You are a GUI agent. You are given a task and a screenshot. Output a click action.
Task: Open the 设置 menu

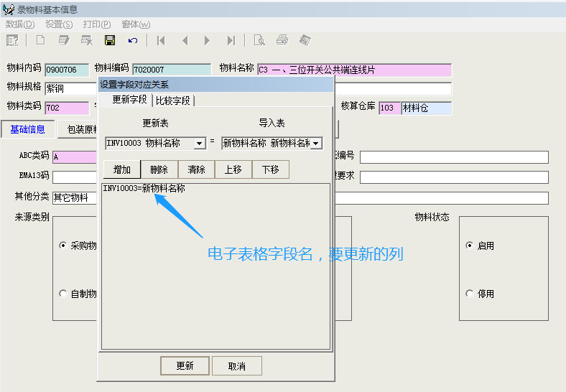[59, 24]
